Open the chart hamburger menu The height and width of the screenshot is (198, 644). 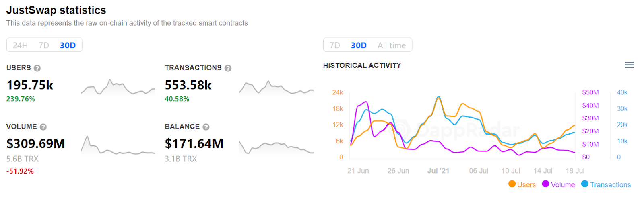629,65
